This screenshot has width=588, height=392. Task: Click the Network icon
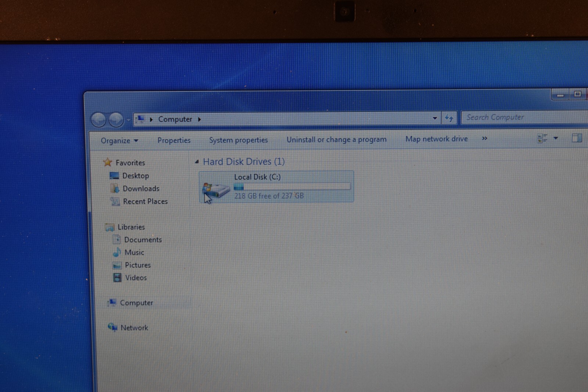pos(112,327)
